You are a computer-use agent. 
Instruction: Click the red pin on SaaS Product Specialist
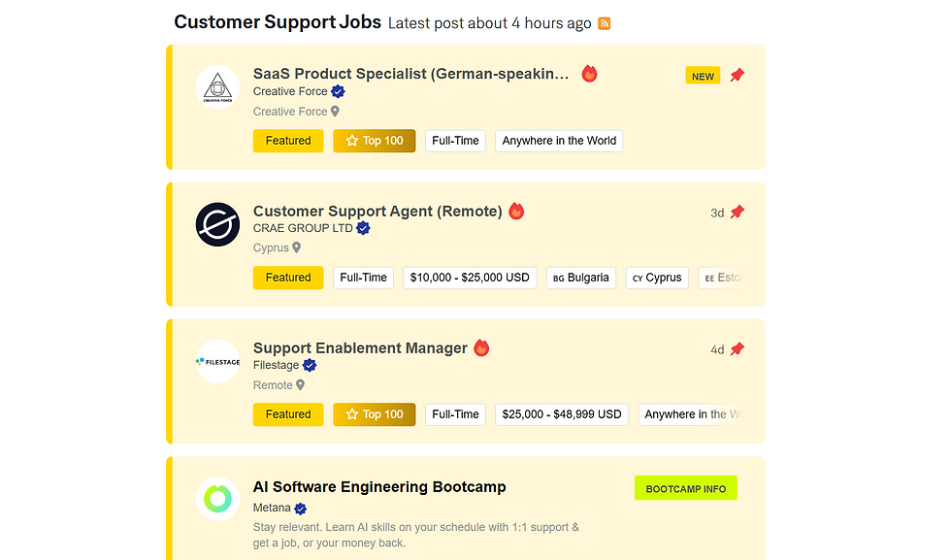click(738, 75)
